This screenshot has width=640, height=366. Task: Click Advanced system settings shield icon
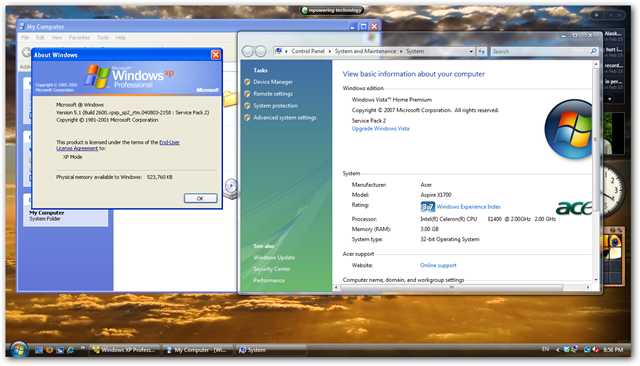[x=247, y=118]
